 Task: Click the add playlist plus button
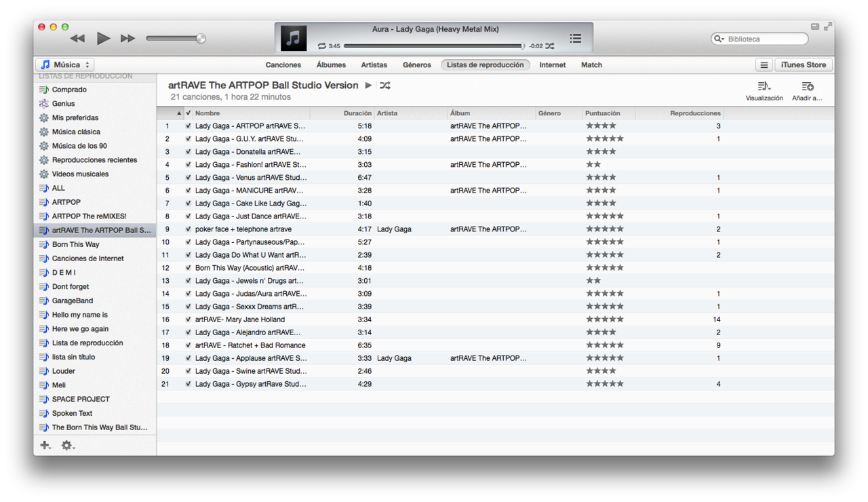pyautogui.click(x=45, y=446)
